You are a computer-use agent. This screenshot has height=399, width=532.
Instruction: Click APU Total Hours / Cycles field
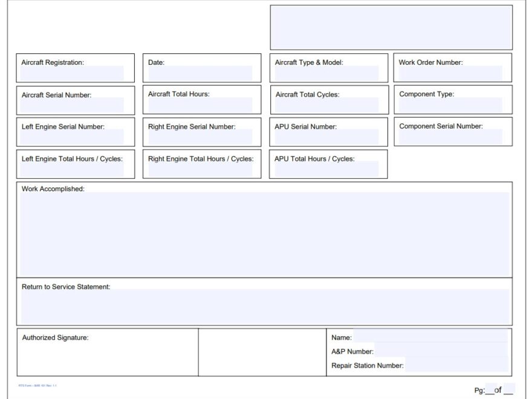(326, 169)
